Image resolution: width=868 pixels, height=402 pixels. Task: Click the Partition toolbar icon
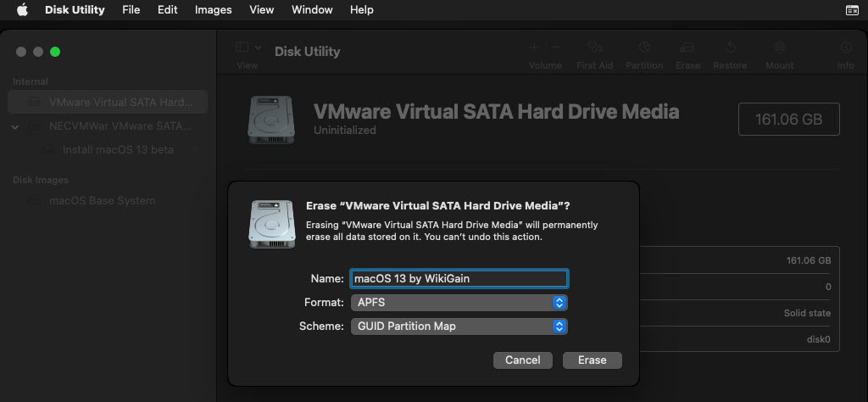click(x=644, y=47)
